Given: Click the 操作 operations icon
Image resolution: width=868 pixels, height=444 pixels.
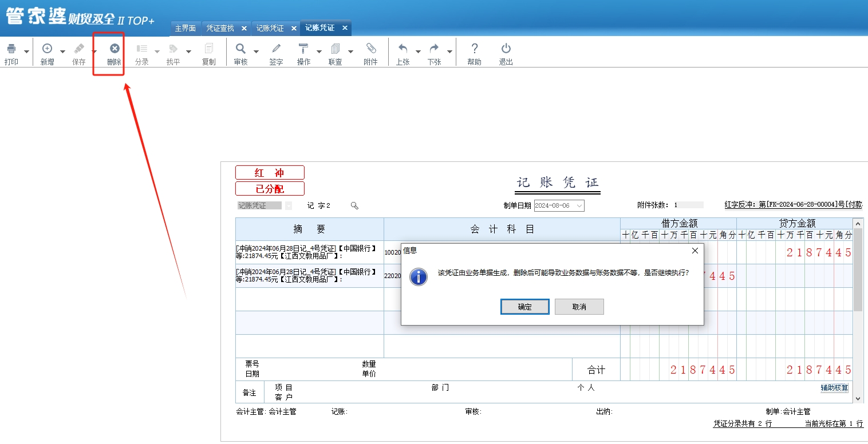Looking at the screenshot, I should click(x=303, y=49).
